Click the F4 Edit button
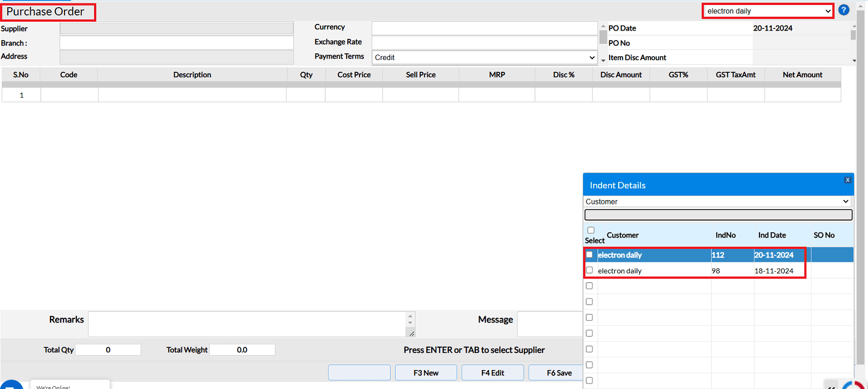The height and width of the screenshot is (389, 868). click(x=493, y=373)
